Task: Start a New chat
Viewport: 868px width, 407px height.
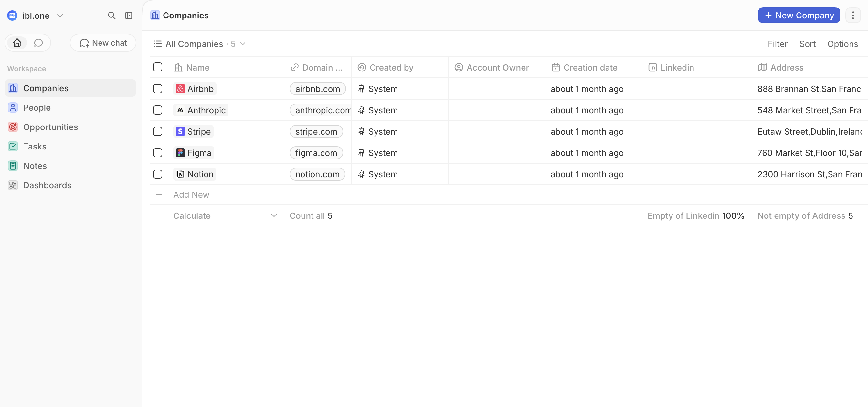Action: click(103, 43)
